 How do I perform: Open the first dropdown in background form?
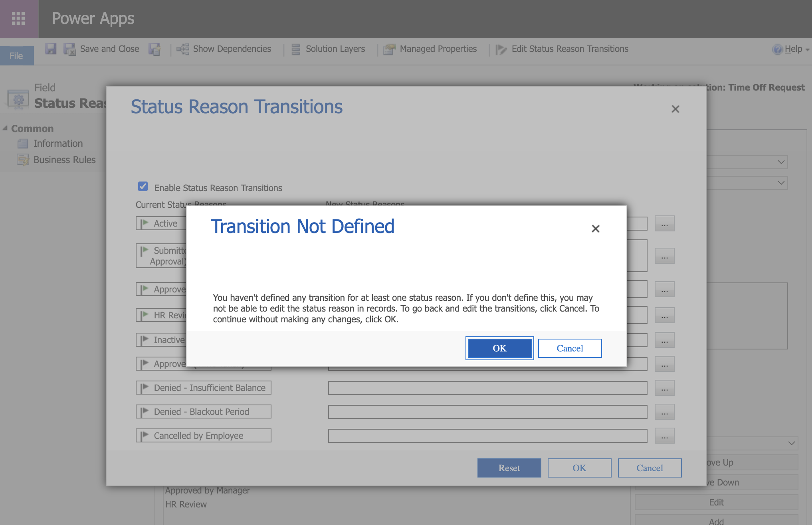coord(781,162)
